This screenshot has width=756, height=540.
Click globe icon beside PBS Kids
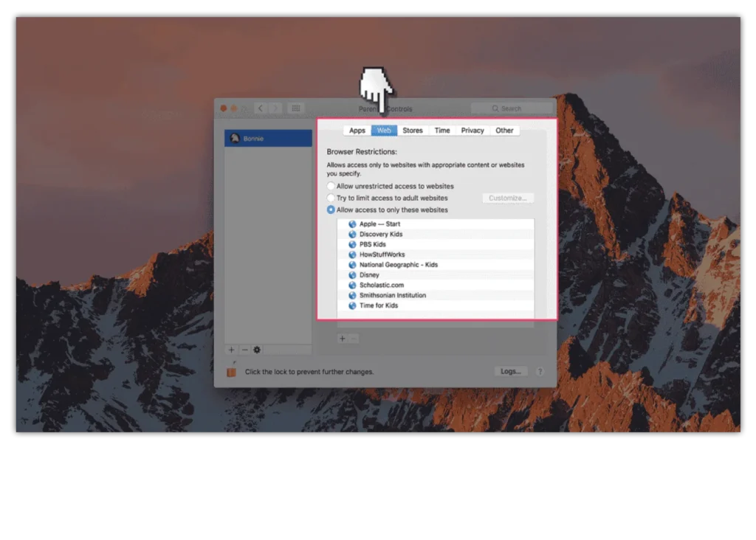[x=352, y=244]
